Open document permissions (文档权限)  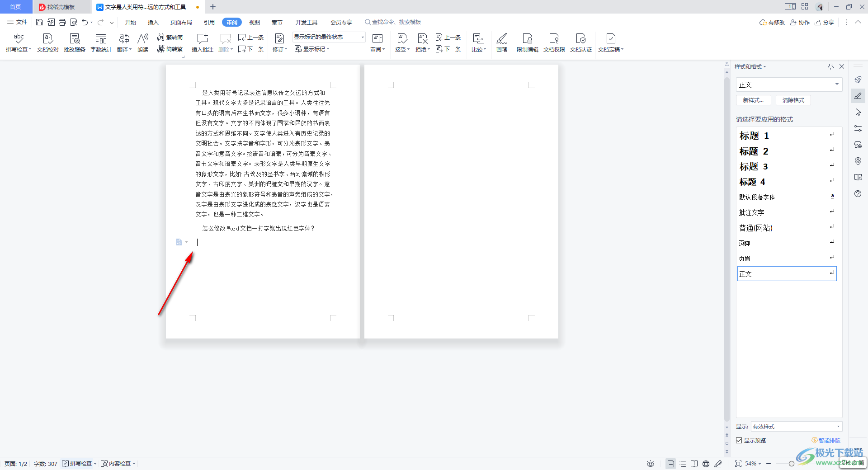pyautogui.click(x=554, y=43)
